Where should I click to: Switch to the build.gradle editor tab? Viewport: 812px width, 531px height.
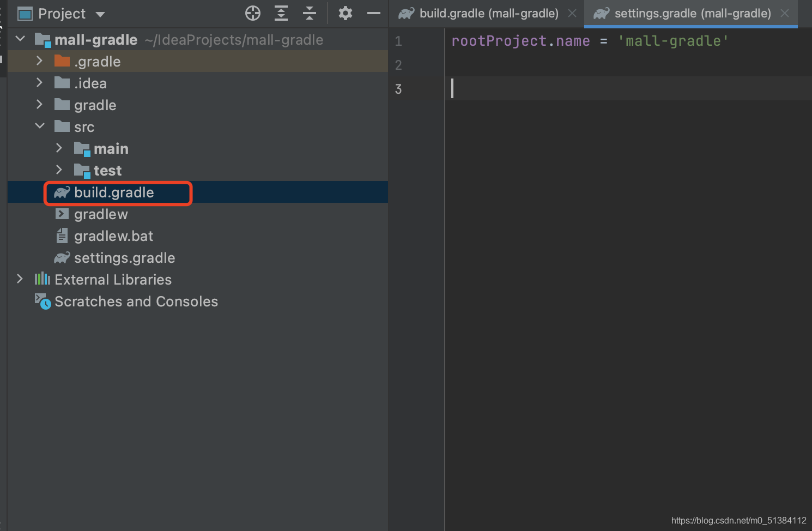[485, 13]
